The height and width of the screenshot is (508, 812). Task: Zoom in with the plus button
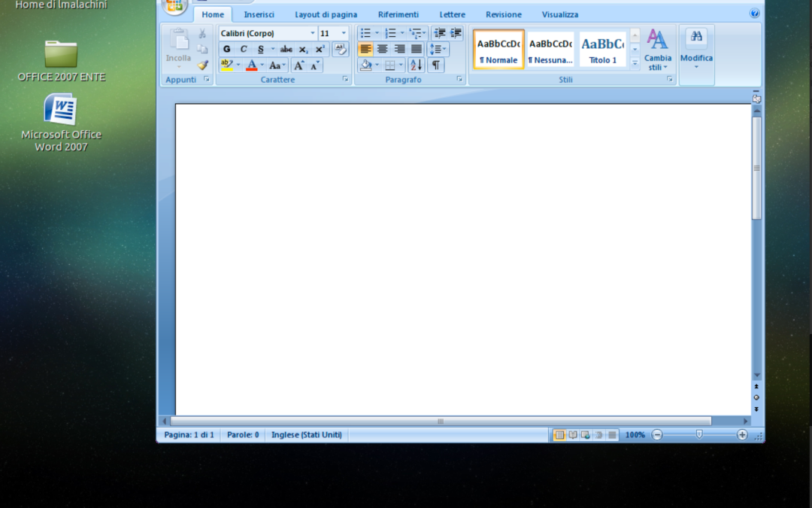tap(742, 435)
